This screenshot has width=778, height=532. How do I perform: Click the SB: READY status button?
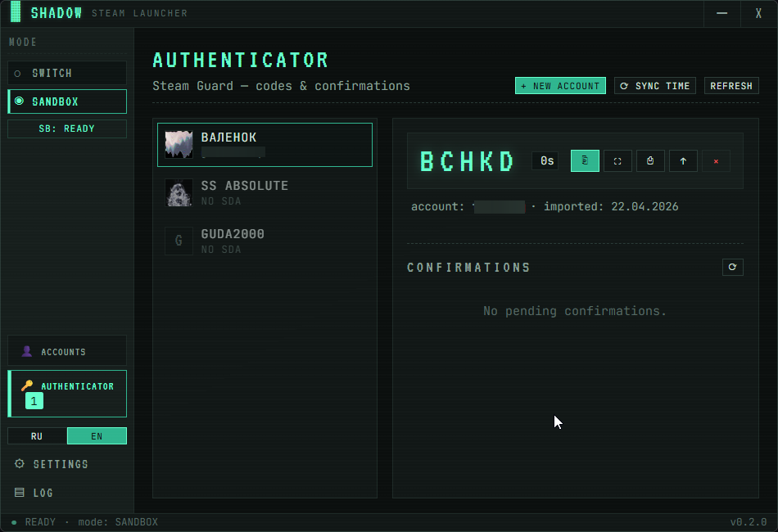click(67, 129)
